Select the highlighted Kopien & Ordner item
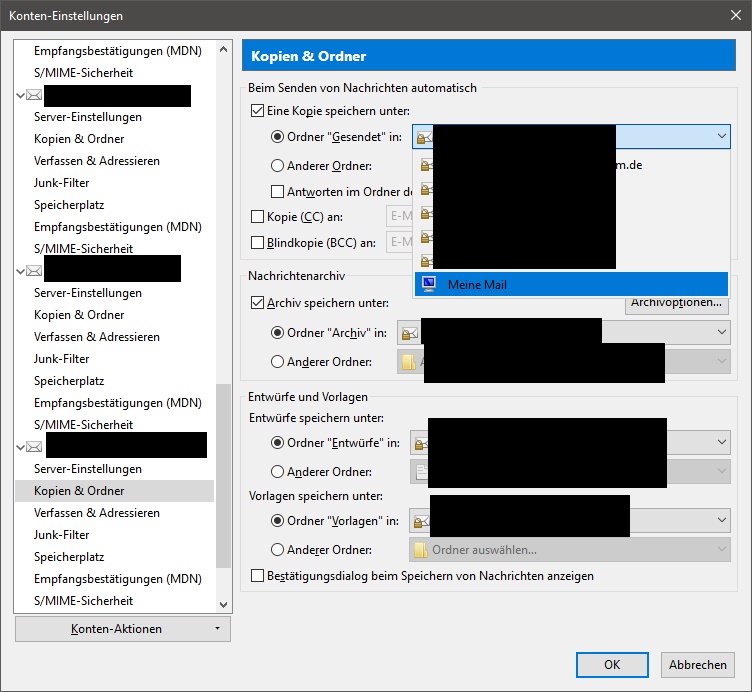 coord(114,491)
